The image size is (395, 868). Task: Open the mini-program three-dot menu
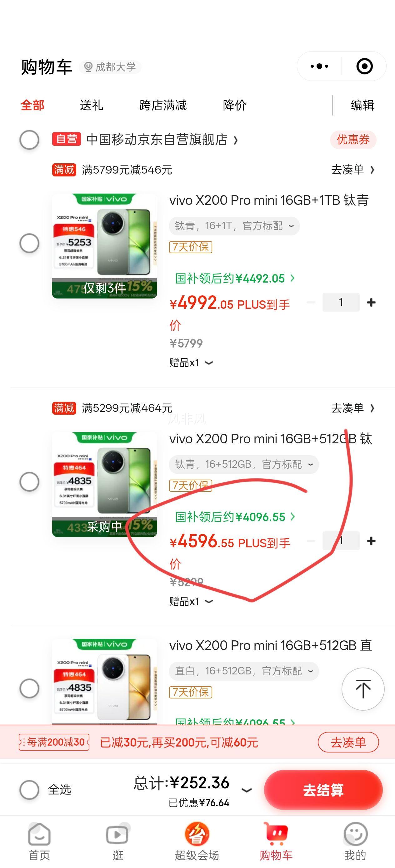click(x=319, y=66)
